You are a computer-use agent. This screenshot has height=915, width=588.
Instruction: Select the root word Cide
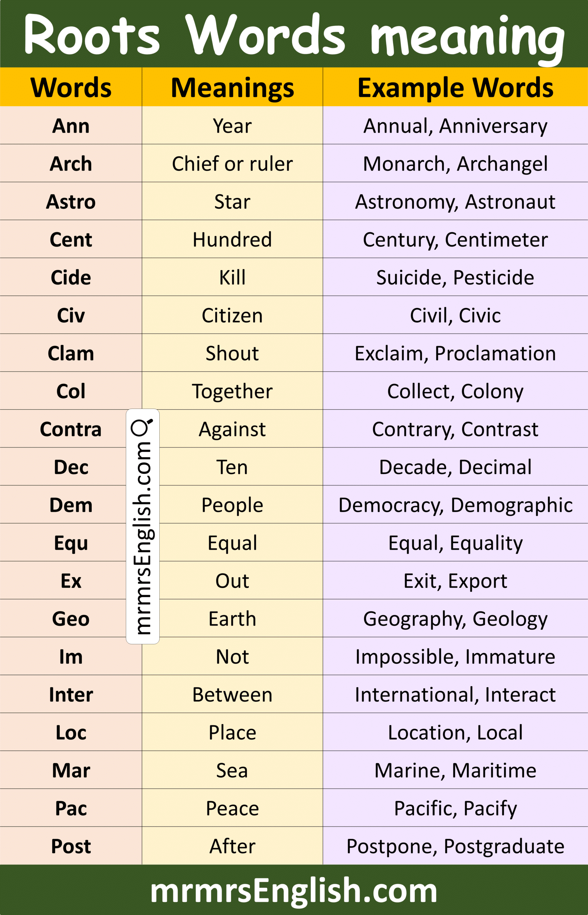click(x=71, y=277)
